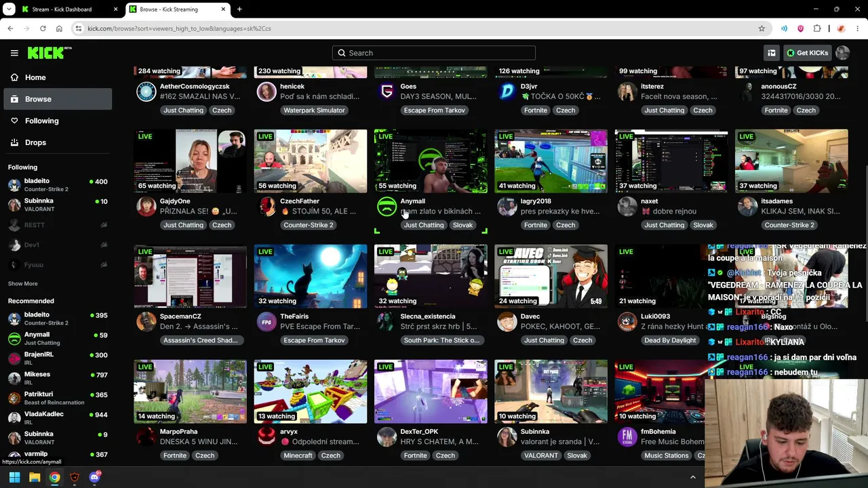
Task: Click D3jvr's channel avatar
Action: [507, 91]
